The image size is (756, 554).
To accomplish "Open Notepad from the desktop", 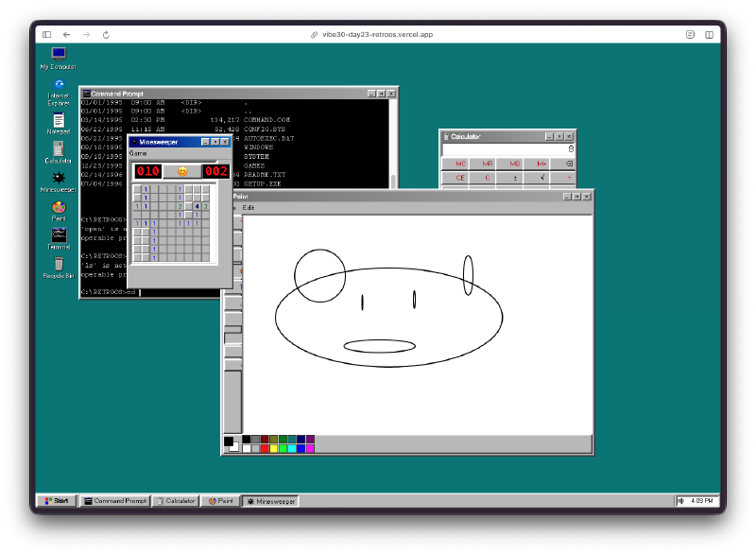I will click(58, 121).
